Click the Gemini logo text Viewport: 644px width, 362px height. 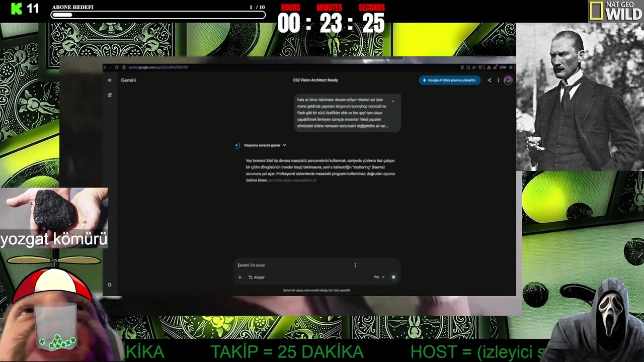click(128, 80)
